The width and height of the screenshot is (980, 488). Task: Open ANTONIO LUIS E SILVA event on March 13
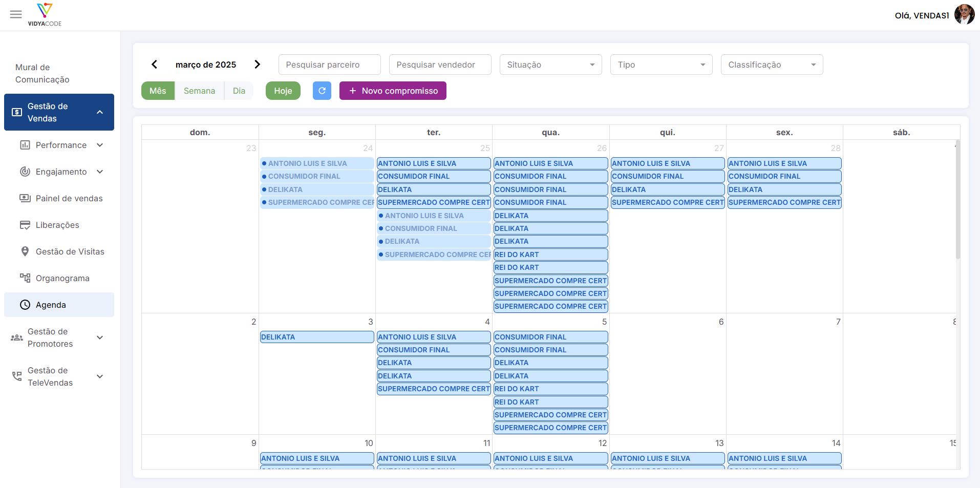(x=668, y=458)
